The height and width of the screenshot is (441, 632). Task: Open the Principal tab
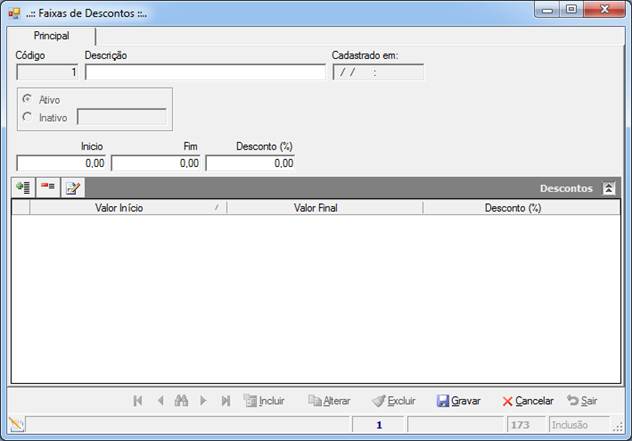tap(51, 36)
